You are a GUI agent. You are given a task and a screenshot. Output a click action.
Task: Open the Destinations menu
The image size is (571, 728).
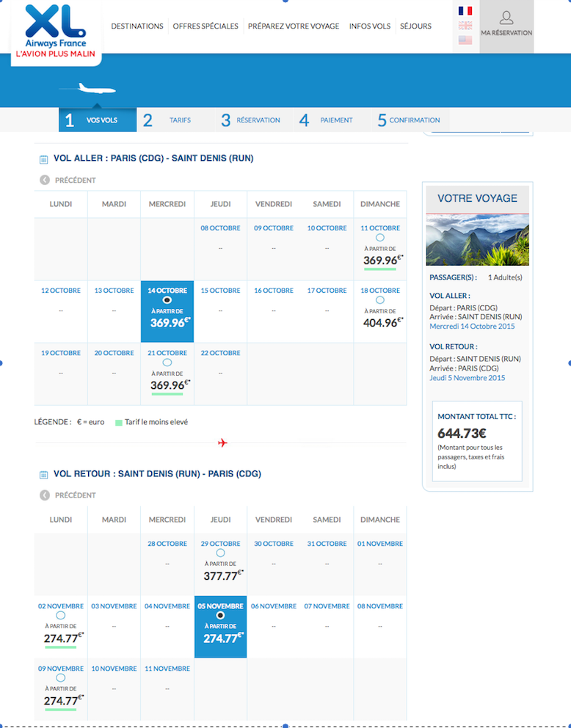[x=137, y=26]
